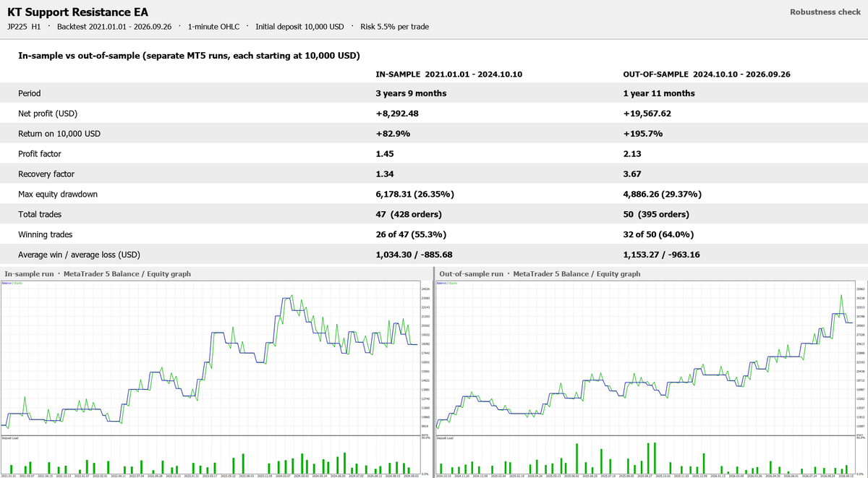This screenshot has width=868, height=478.
Task: Click the "1,034.30 / -885.68" value
Action: tap(414, 255)
